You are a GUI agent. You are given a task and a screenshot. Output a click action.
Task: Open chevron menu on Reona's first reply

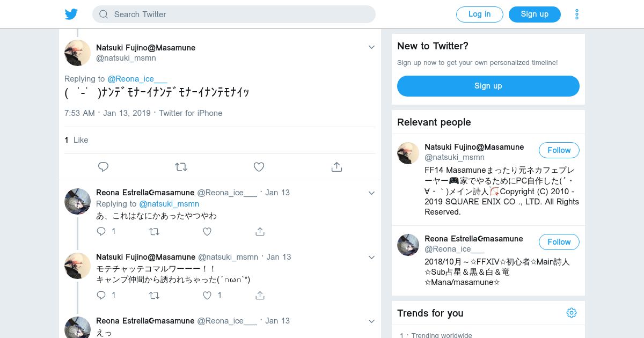(x=371, y=193)
